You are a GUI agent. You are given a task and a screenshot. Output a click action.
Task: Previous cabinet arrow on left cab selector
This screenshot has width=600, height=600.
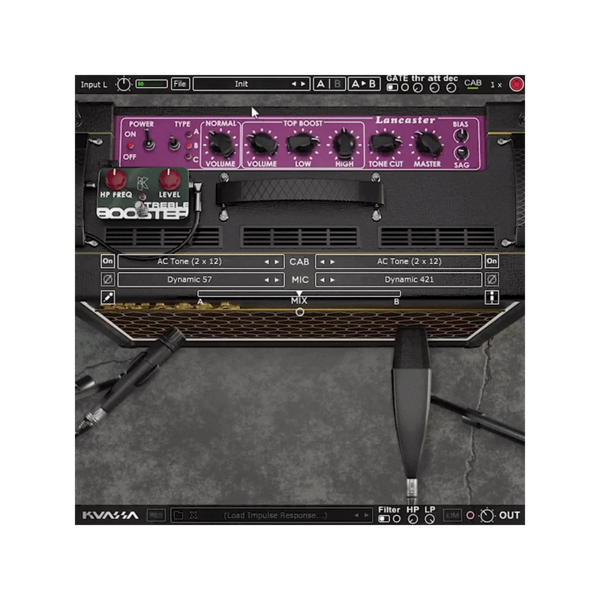[x=267, y=262]
